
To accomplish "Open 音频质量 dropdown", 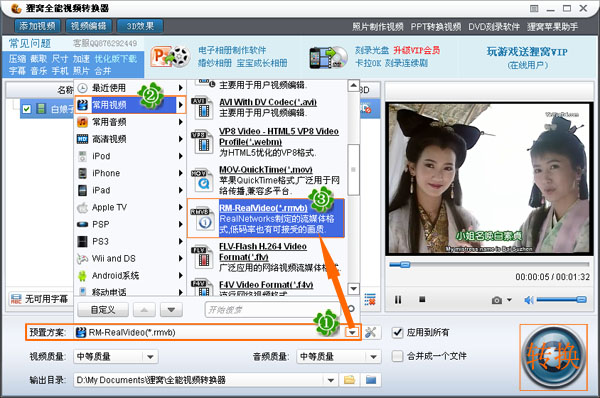I will point(339,357).
